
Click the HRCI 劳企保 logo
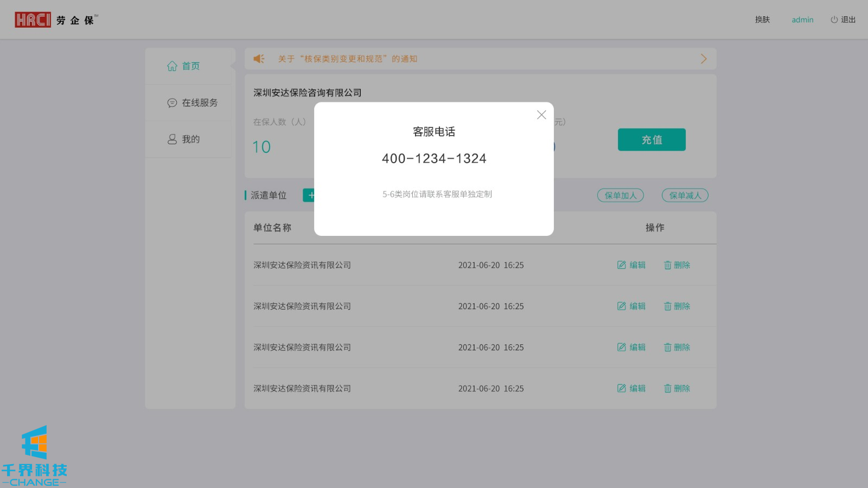tap(55, 20)
